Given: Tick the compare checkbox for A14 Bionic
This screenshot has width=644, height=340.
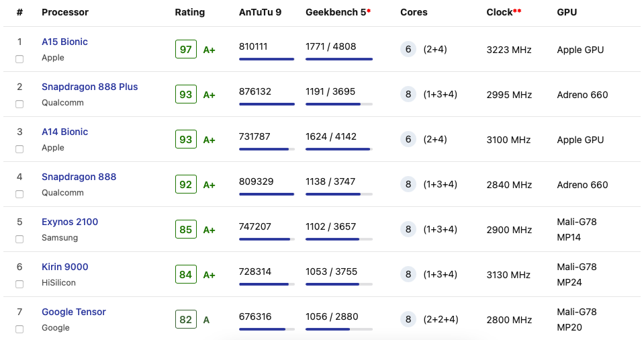Looking at the screenshot, I should pos(19,149).
